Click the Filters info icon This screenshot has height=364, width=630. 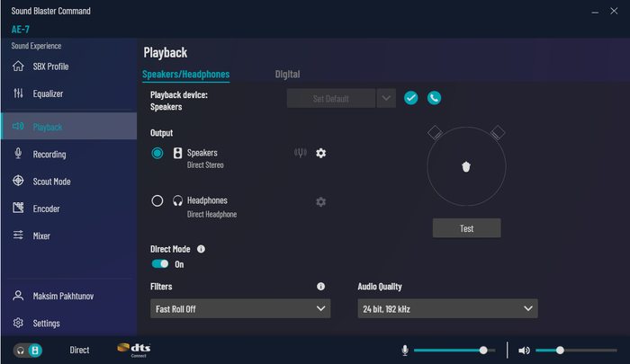point(320,287)
